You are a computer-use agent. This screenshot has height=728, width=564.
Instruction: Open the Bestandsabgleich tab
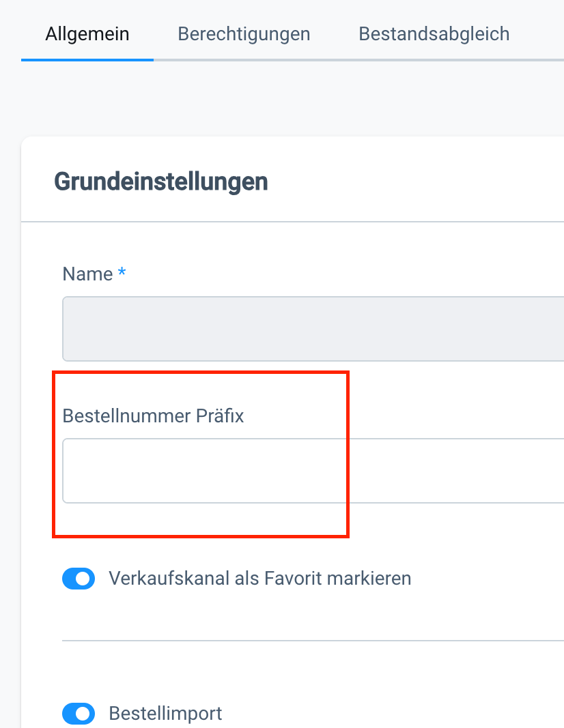pos(434,33)
